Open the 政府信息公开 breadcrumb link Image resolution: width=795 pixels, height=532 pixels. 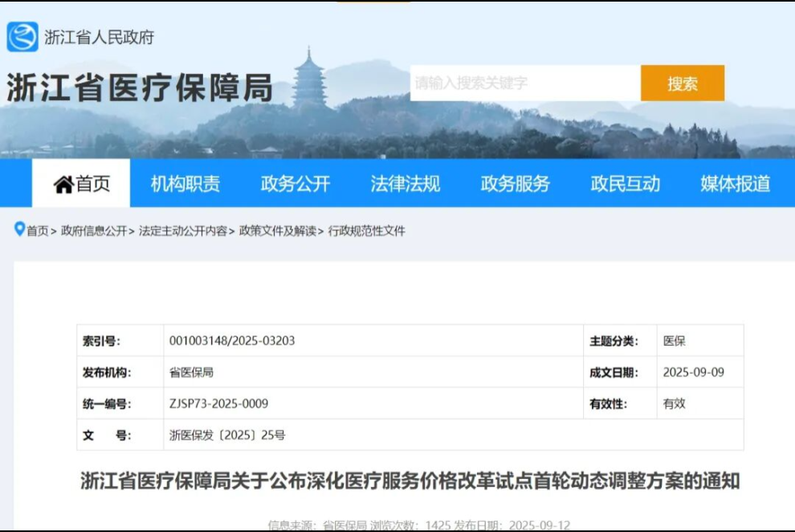point(94,231)
